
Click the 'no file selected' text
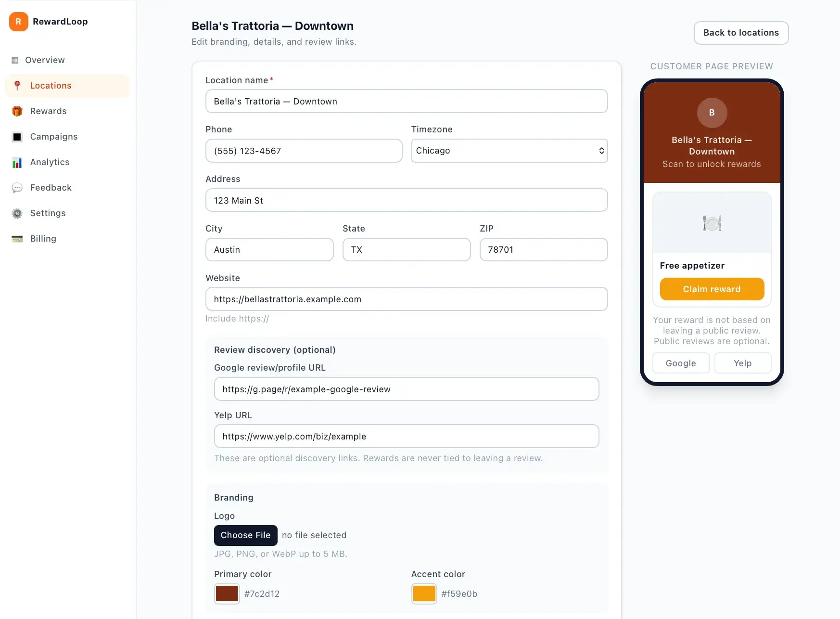click(x=314, y=535)
